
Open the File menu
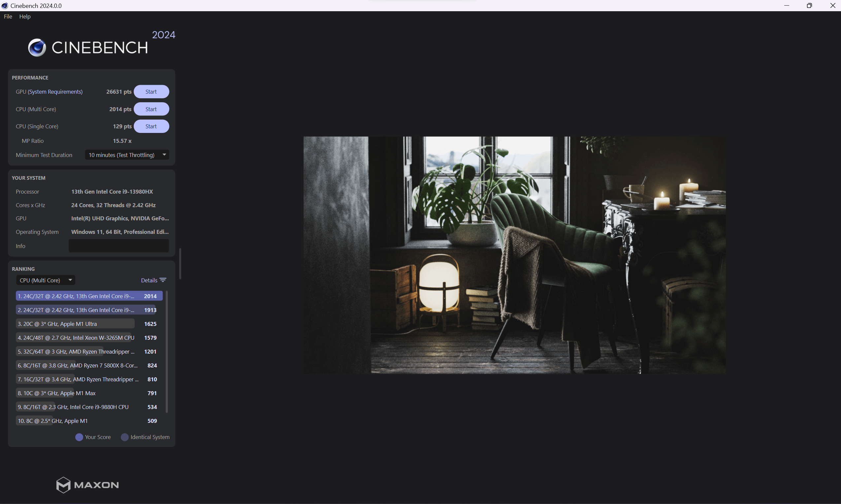tap(8, 16)
